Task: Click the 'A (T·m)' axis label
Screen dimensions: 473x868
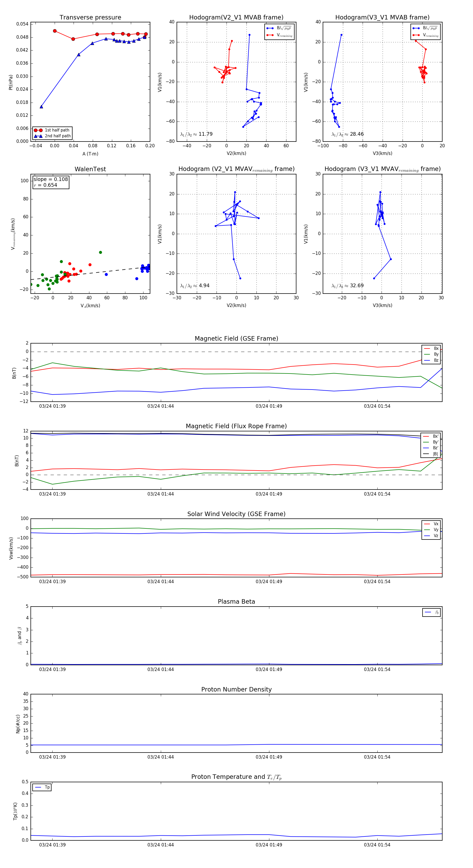Action: [90, 154]
